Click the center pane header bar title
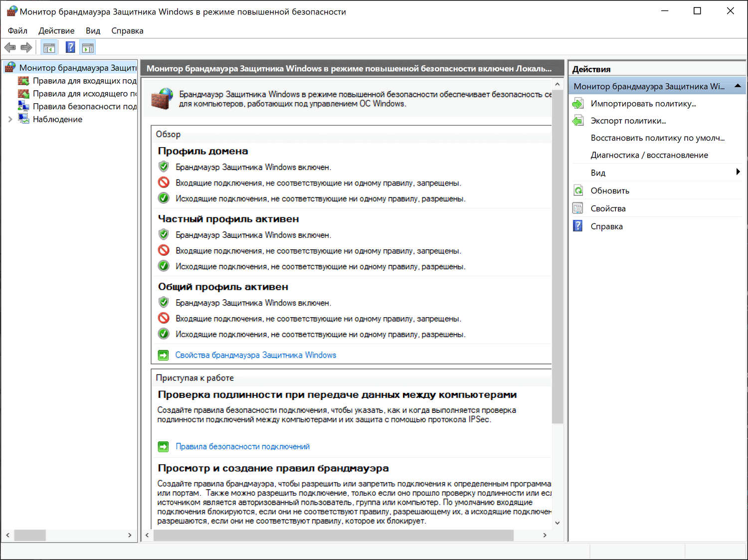This screenshot has width=748, height=560. click(x=349, y=68)
